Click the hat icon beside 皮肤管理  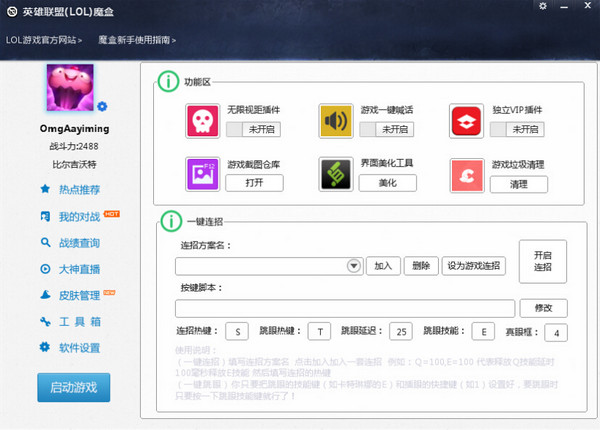(x=45, y=295)
